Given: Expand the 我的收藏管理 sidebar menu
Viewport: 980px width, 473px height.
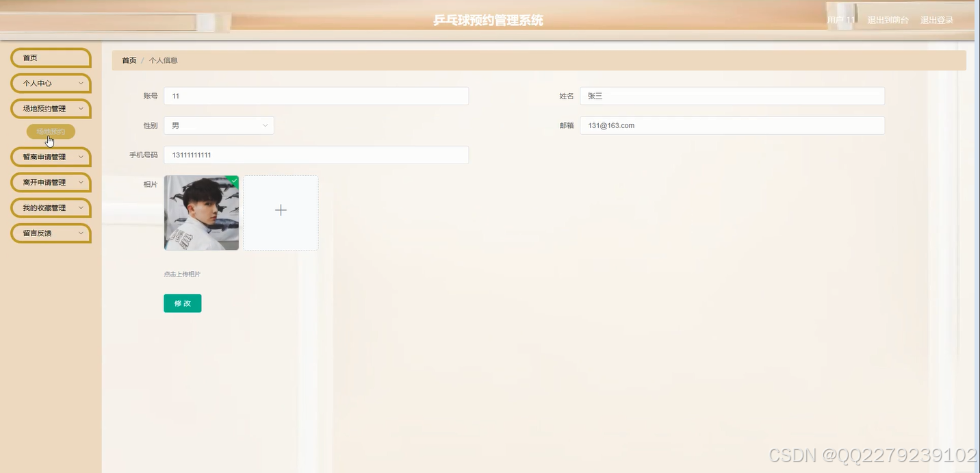Looking at the screenshot, I should pyautogui.click(x=50, y=207).
